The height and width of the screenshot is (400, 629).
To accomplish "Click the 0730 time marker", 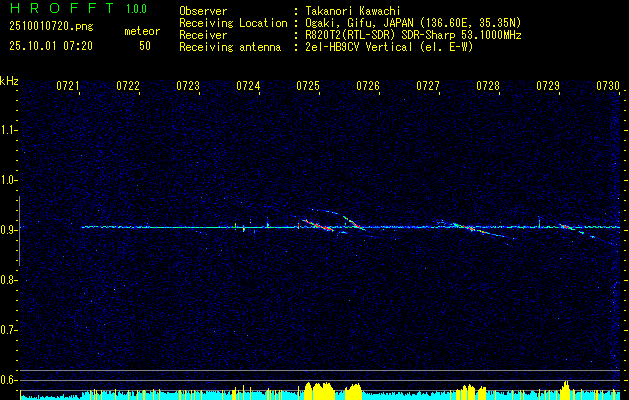I will click(x=608, y=85).
